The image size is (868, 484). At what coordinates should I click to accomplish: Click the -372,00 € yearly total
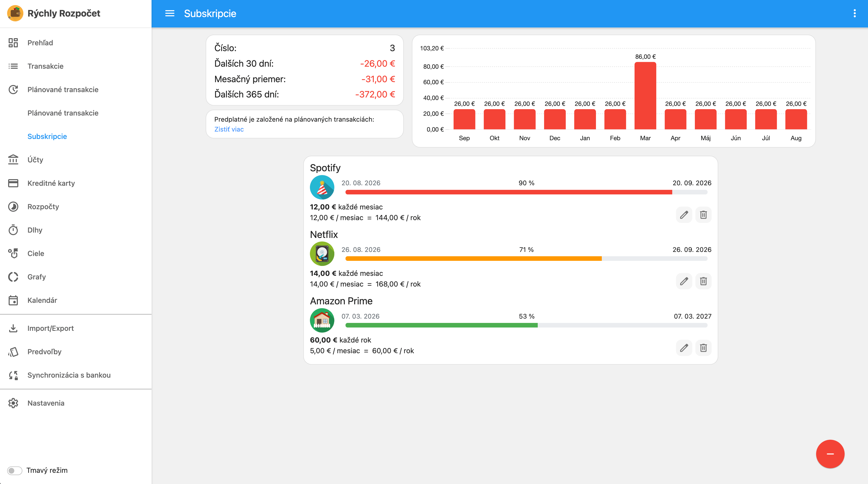(x=375, y=94)
